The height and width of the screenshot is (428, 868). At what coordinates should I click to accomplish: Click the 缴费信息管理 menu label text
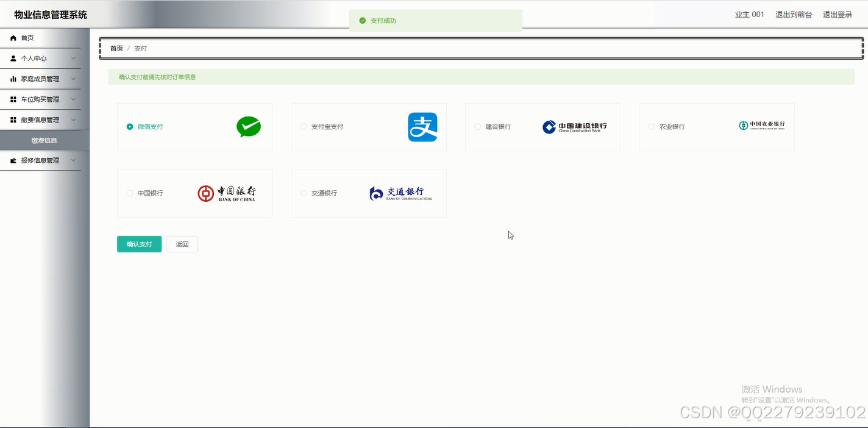point(40,119)
